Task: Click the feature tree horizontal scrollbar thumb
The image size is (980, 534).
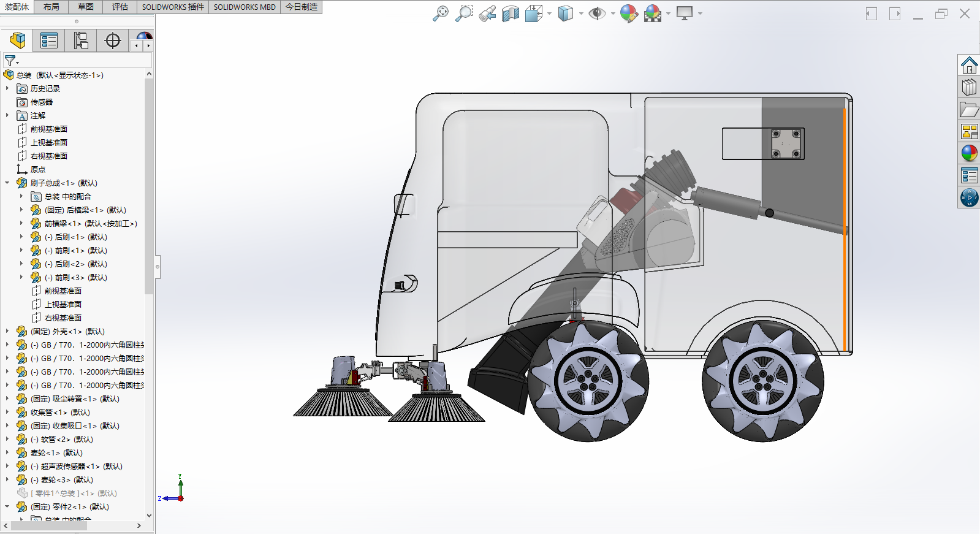Action: click(49, 525)
